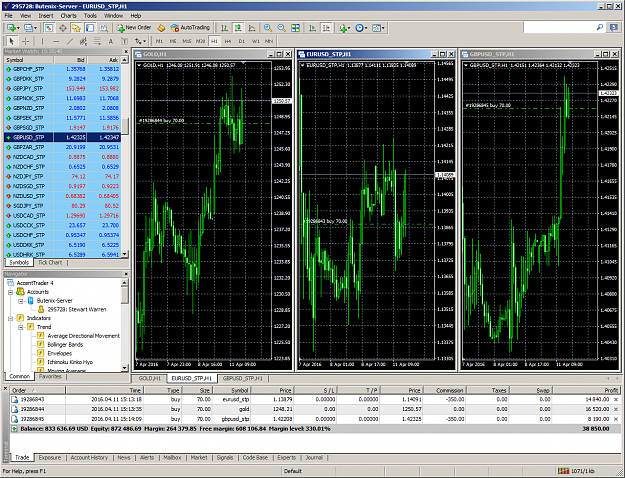This screenshot has height=478, width=625.
Task: Zoom out of the chart
Action: click(281, 28)
